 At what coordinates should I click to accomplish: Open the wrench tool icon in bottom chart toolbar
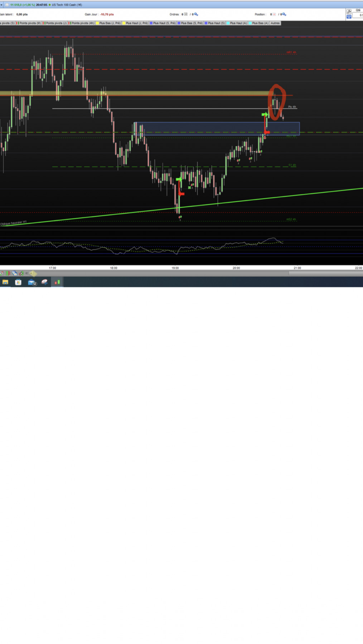pyautogui.click(x=21, y=273)
